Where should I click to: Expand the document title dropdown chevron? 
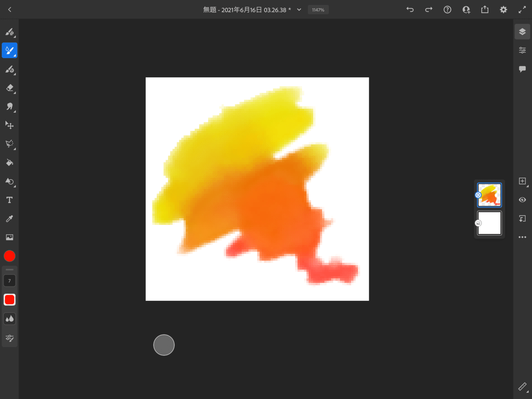[x=299, y=10]
